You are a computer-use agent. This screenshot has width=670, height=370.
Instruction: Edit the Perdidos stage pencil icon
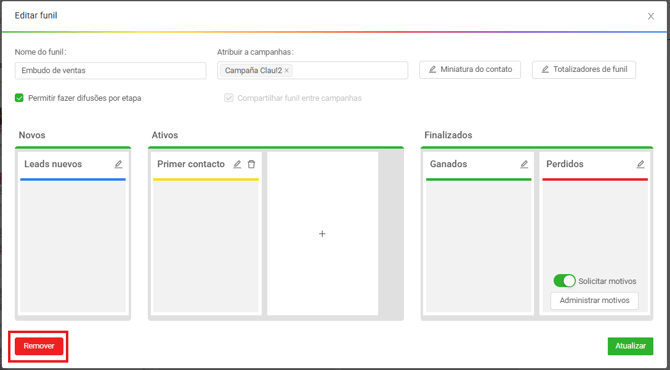click(641, 164)
